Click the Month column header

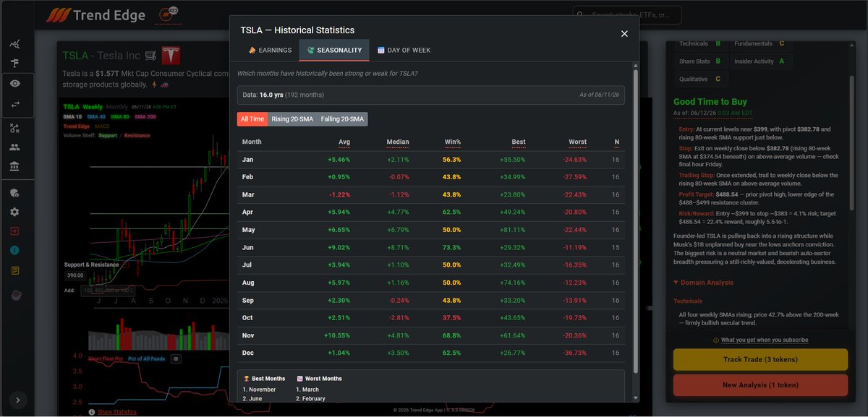point(252,142)
